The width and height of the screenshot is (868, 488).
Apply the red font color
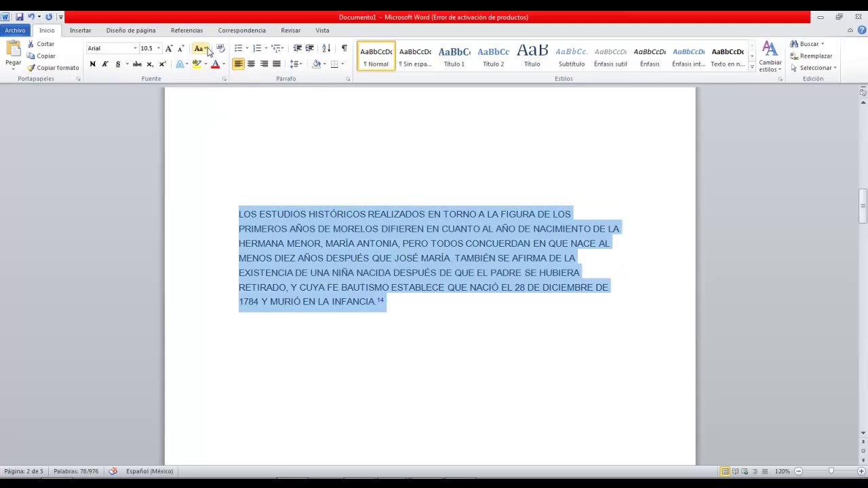coord(215,64)
